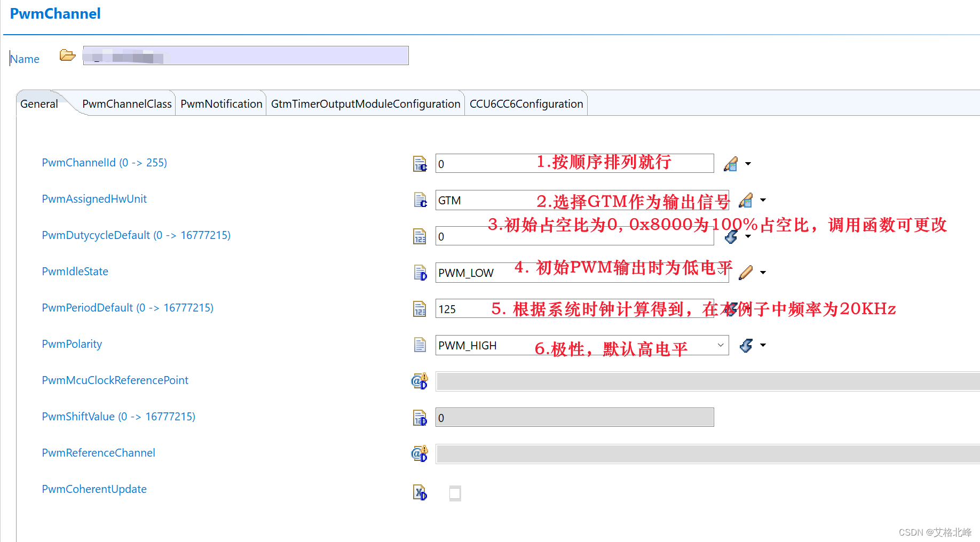Open the dropdown next to PwmIdleState pencil icon
This screenshot has height=542, width=980.
(763, 272)
